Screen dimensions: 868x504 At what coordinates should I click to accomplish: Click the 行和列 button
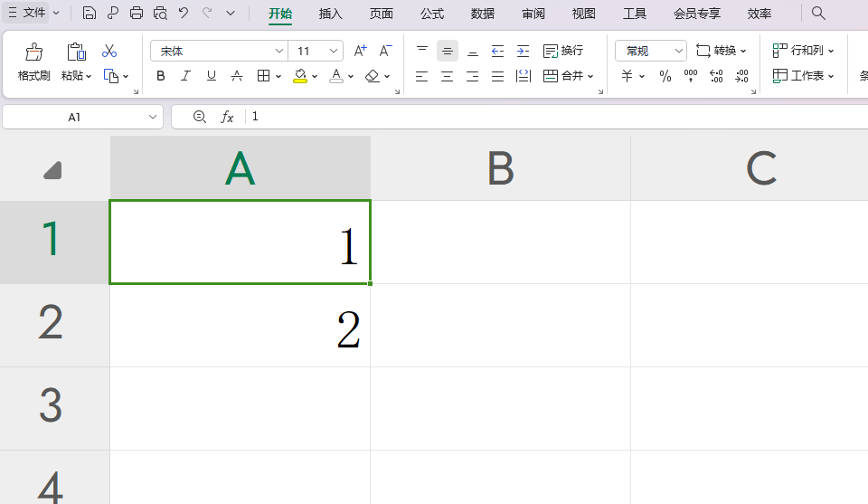(x=803, y=51)
